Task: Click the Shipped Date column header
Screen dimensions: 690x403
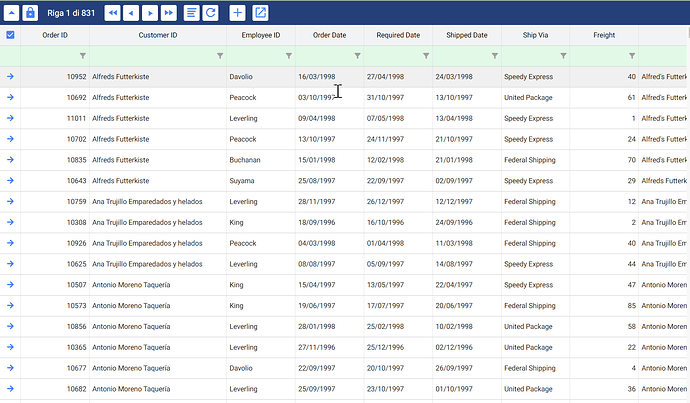Action: pos(467,35)
